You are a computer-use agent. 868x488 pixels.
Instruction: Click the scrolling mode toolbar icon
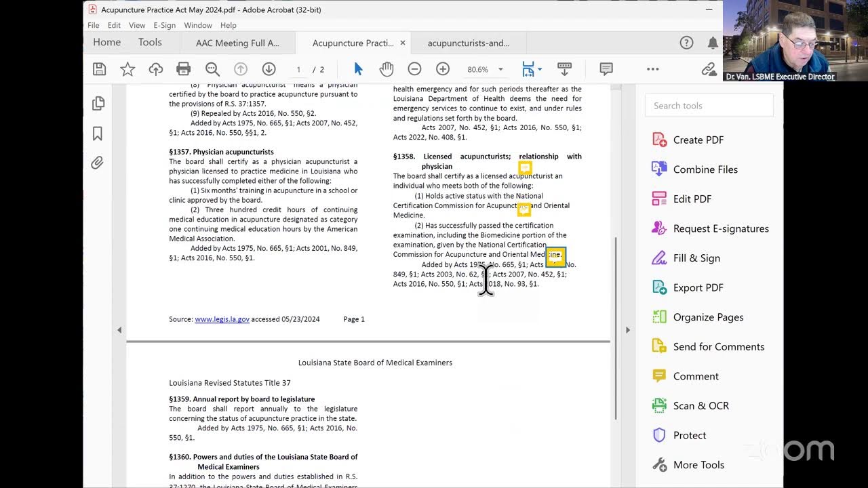click(x=564, y=69)
